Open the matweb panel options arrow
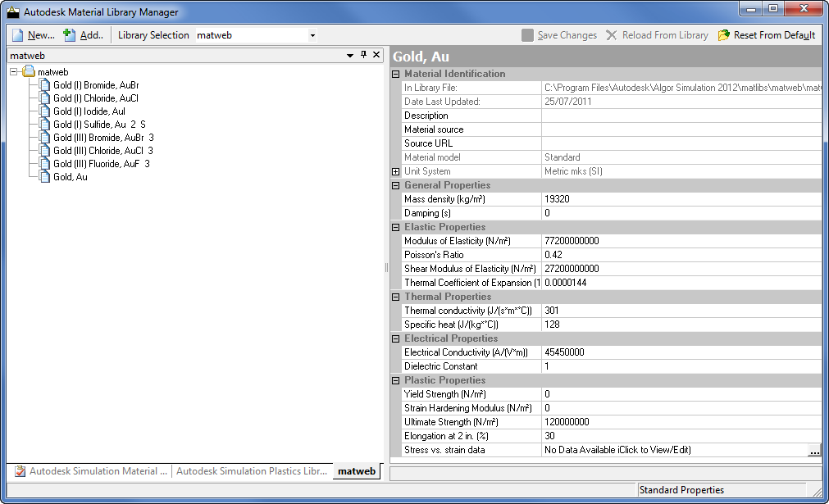The width and height of the screenshot is (829, 504). point(350,55)
